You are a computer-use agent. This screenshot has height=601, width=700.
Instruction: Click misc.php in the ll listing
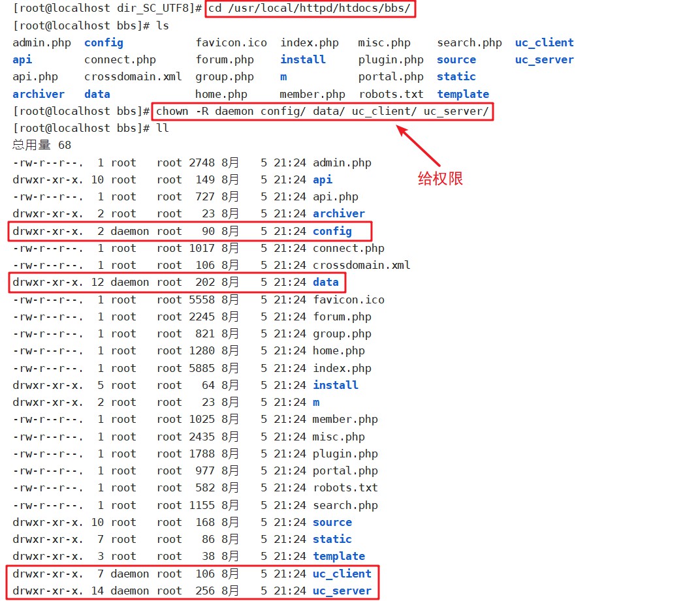pos(339,437)
